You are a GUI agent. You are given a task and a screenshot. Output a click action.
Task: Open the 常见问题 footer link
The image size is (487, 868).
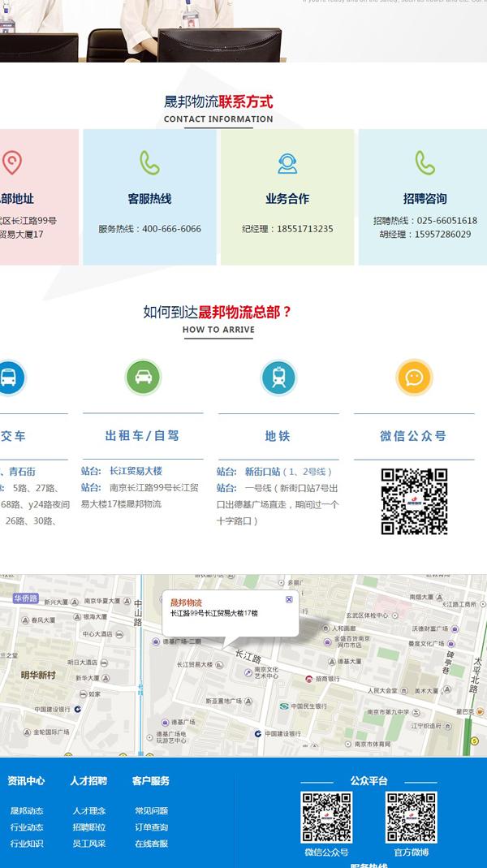coord(152,810)
